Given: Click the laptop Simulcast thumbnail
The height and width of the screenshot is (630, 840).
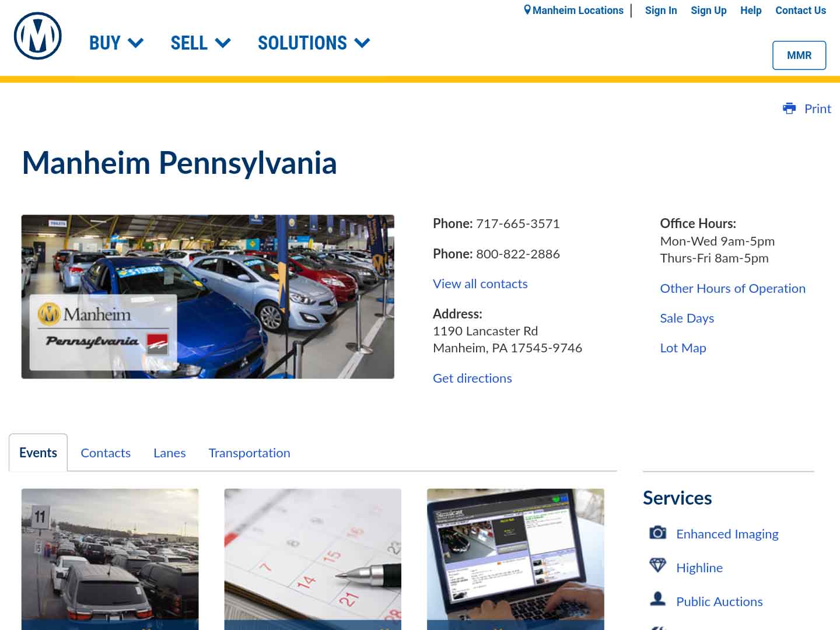Looking at the screenshot, I should click(516, 559).
